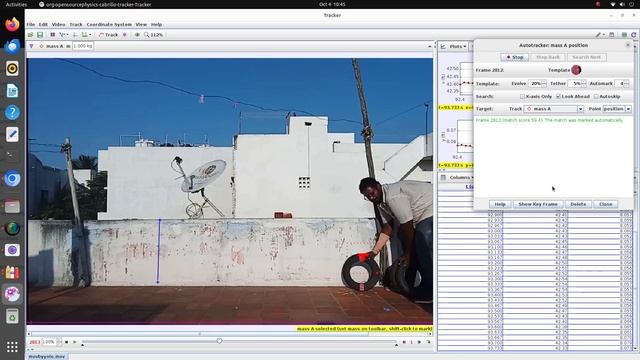640x360 pixels.
Task: Click Activities in the top bar
Action: 16,4
